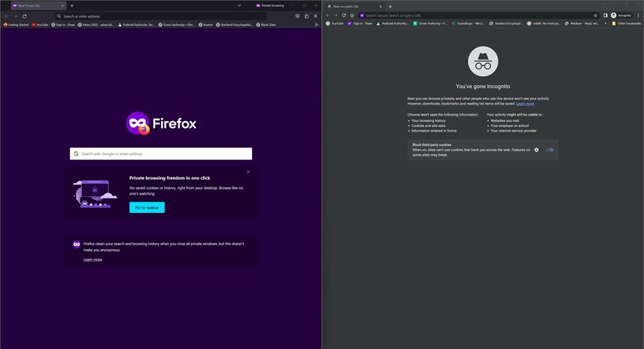Open Sign in - Shaw bookmark in Firefox
Image resolution: width=644 pixels, height=349 pixels.
63,25
